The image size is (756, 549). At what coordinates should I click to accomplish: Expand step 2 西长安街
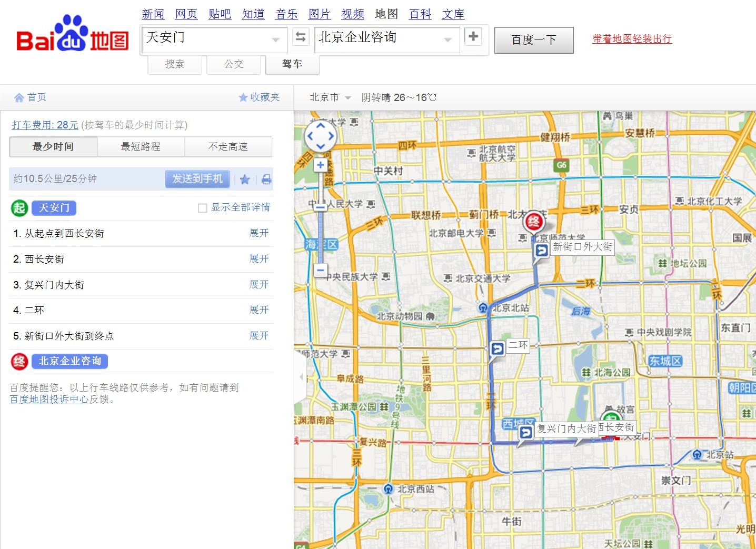pyautogui.click(x=259, y=259)
